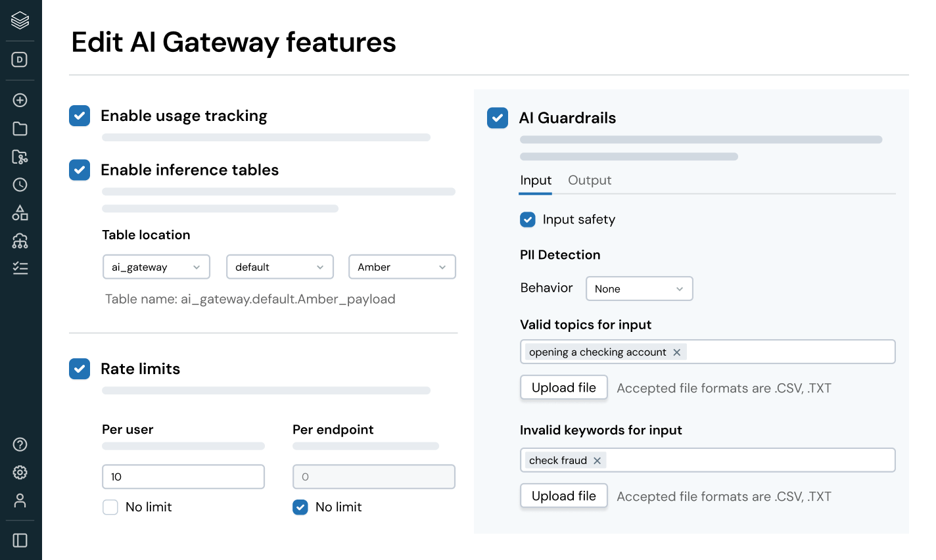Open the user profile icon
Screen dimensions: 936x560
20,501
